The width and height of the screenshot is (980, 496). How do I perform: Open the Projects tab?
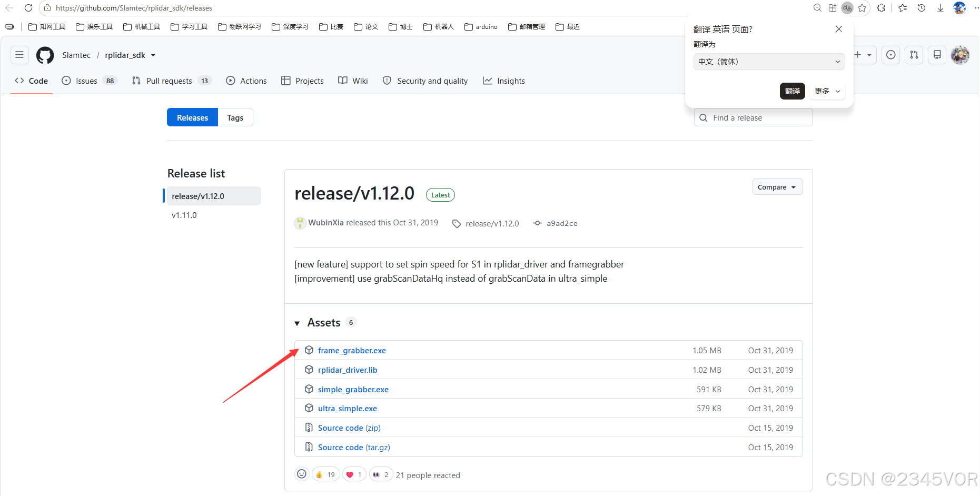pyautogui.click(x=303, y=81)
